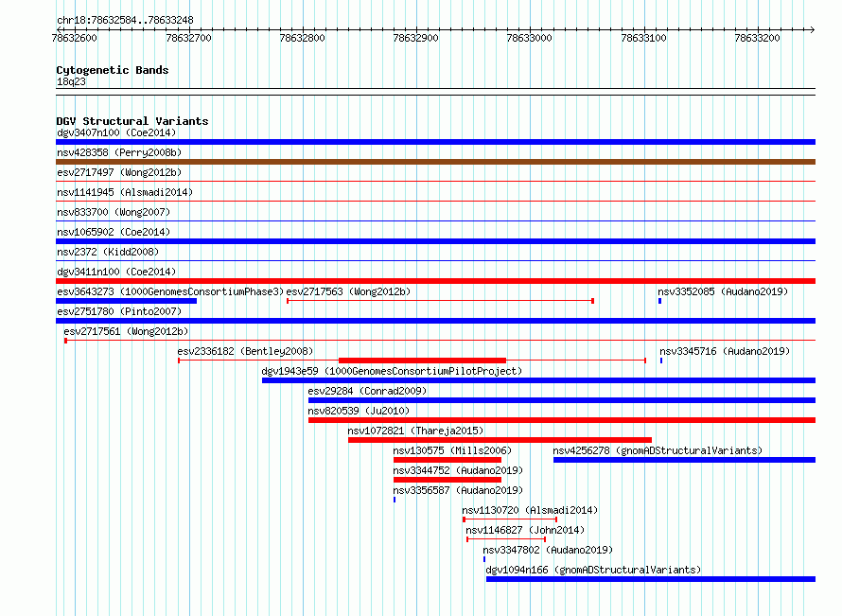The height and width of the screenshot is (616, 842).
Task: Click the small blue marker under nsv3356587
Action: click(395, 500)
